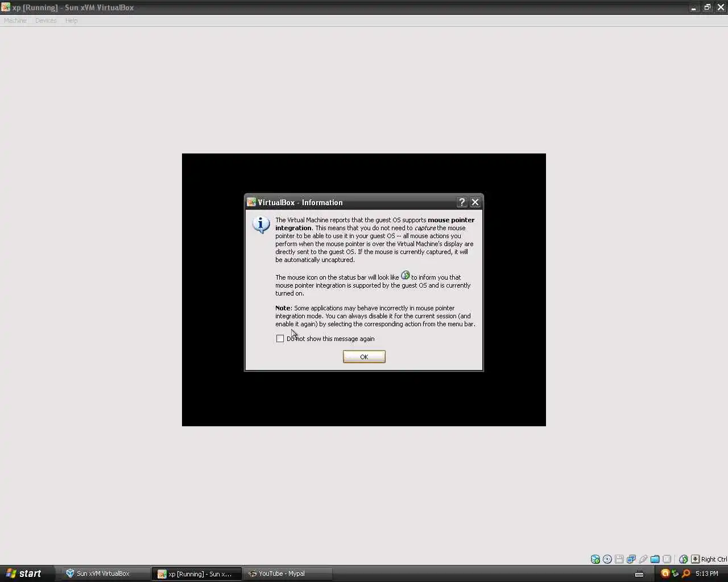Check "Do not show this message again"
This screenshot has height=582, width=728.
click(x=280, y=338)
